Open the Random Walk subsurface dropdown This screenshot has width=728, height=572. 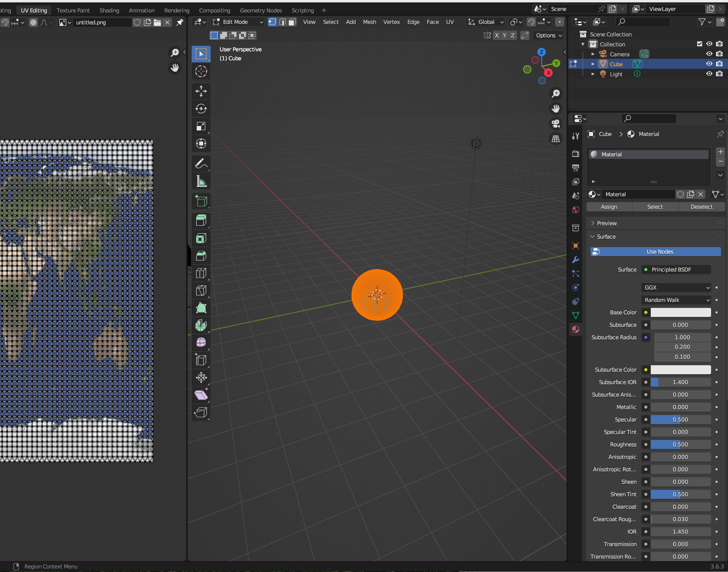click(676, 300)
